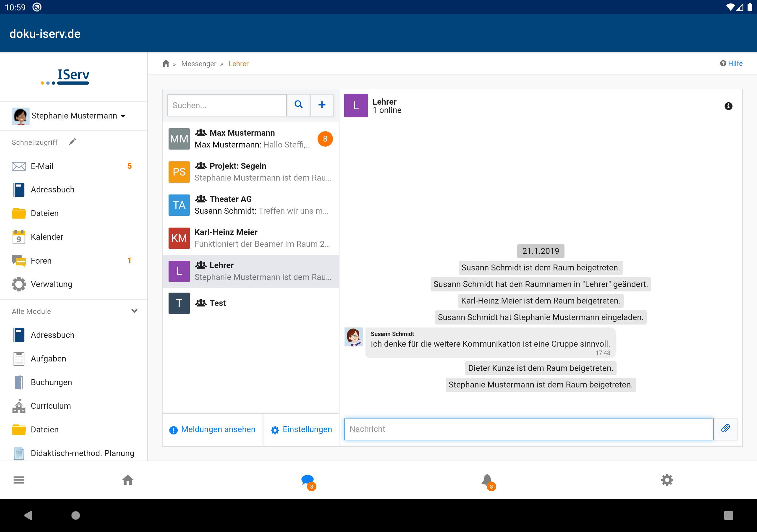757x532 pixels.
Task: Open E-Mail in Schnellzugriff
Action: [x=73, y=166]
